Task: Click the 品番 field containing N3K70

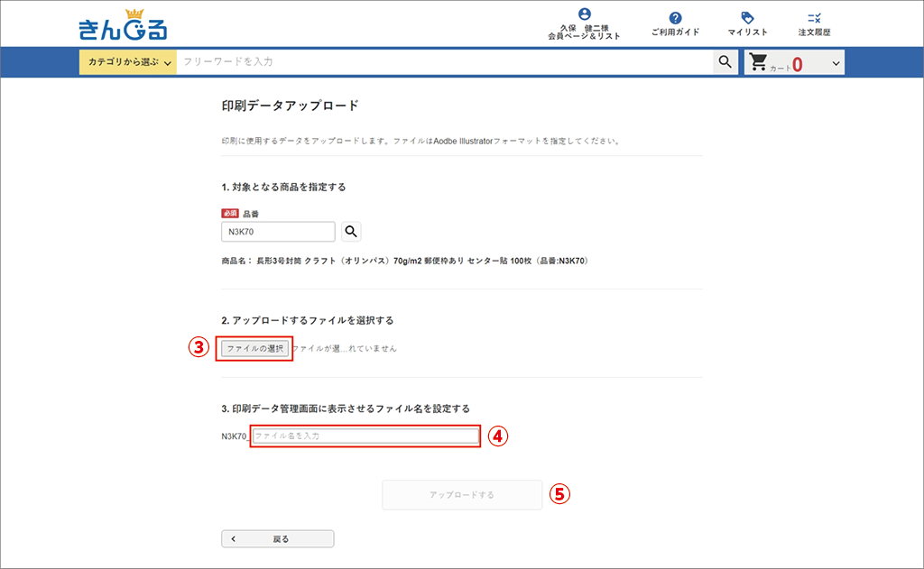Action: 278,232
